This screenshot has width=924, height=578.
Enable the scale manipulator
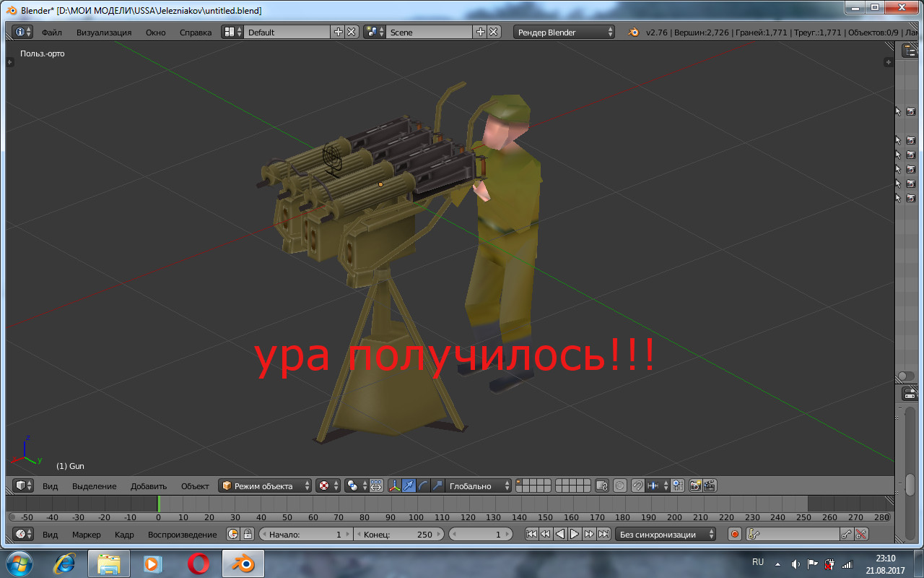pyautogui.click(x=438, y=486)
